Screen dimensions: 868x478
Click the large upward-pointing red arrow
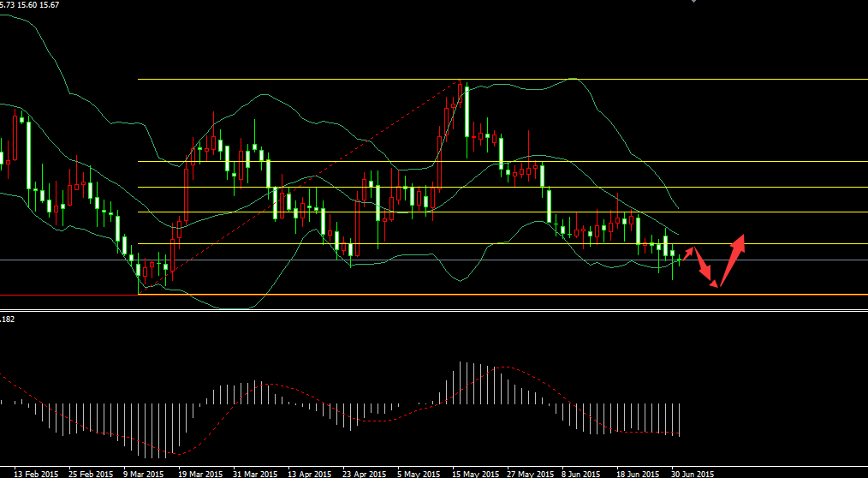tap(732, 259)
